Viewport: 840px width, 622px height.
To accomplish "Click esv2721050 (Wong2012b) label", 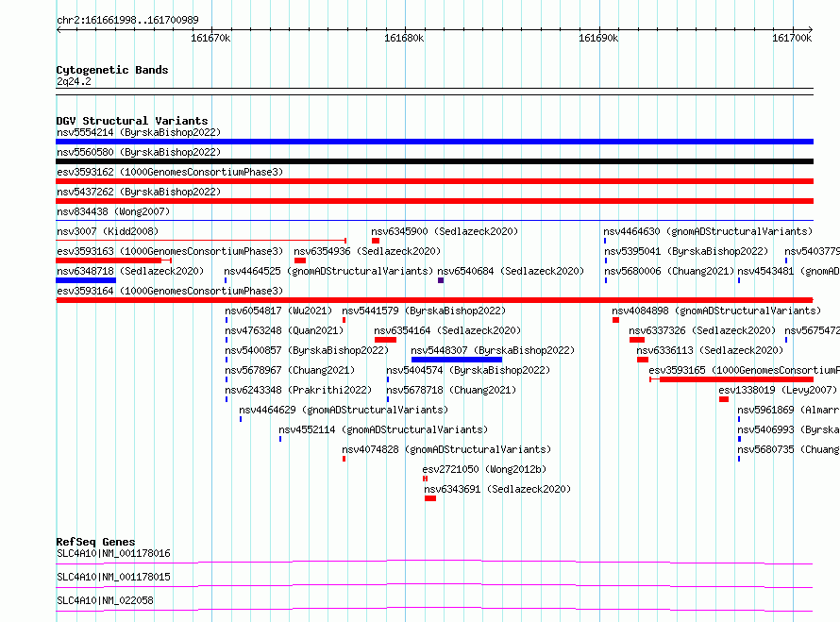I will (x=484, y=469).
